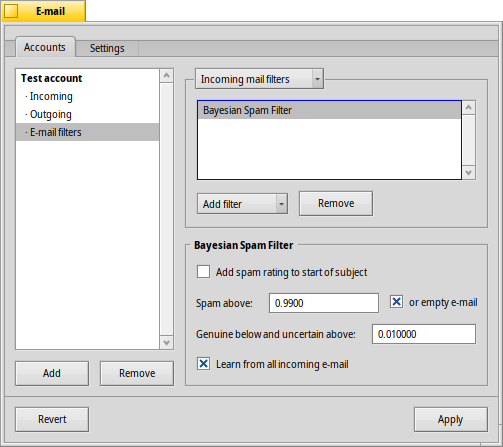
Task: Click accounts list scroll down arrow
Action: point(167,343)
